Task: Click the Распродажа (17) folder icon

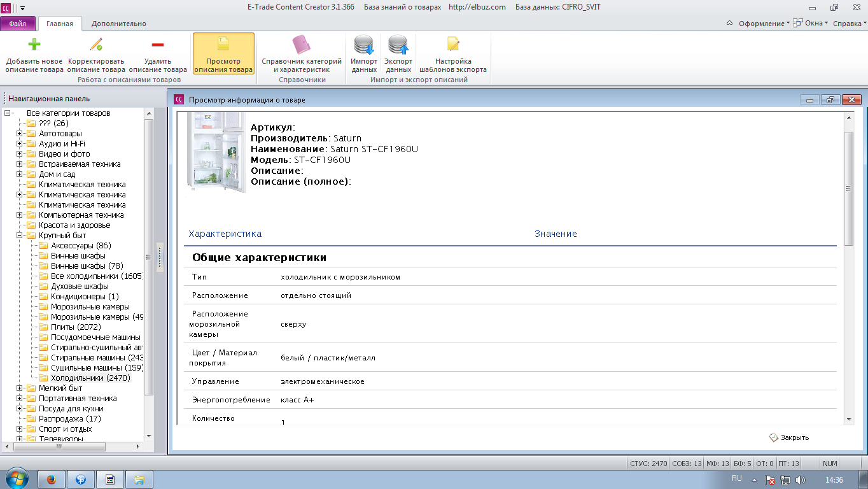Action: point(31,419)
